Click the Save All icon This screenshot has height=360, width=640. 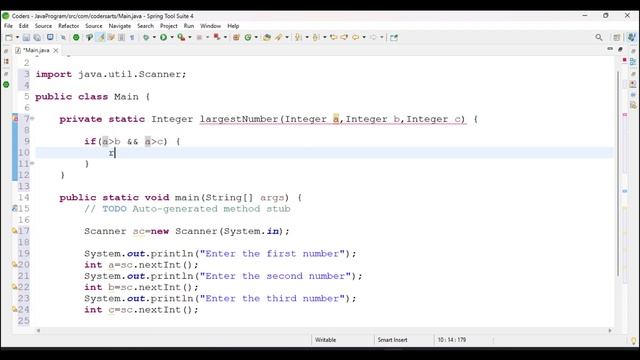[37, 38]
